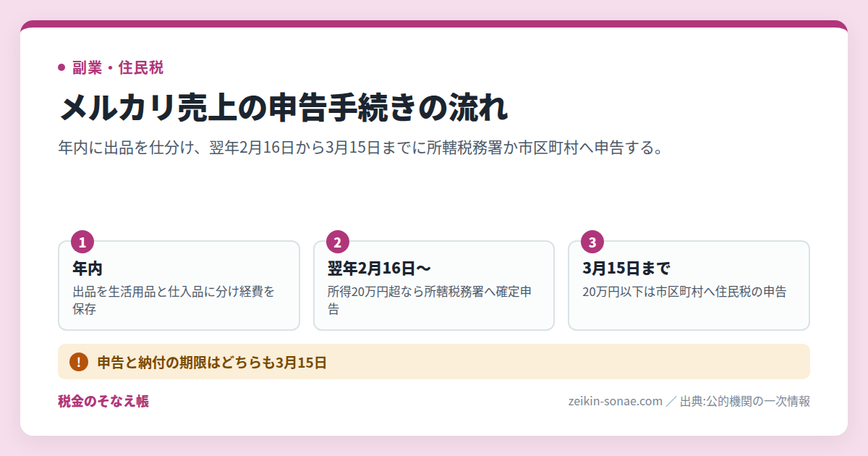Screen dimensions: 868x456
Task: Click the 税金のそなえ帳 brand name
Action: (x=103, y=401)
